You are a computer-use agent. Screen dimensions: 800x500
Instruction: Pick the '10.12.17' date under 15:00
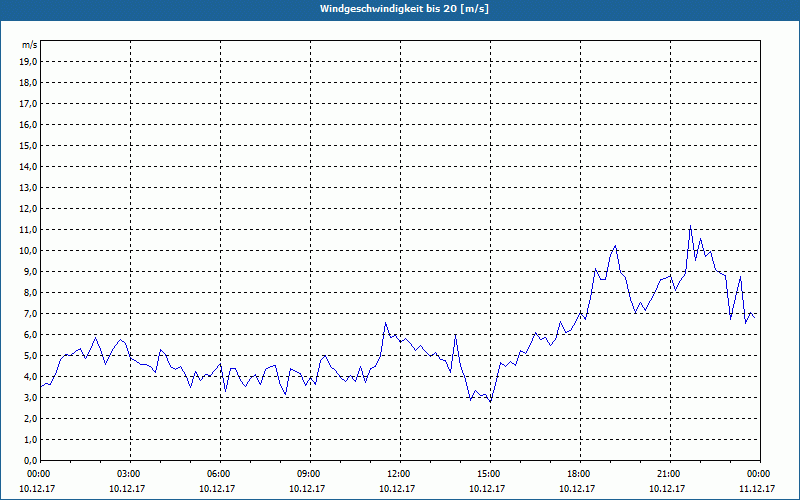[x=487, y=488]
